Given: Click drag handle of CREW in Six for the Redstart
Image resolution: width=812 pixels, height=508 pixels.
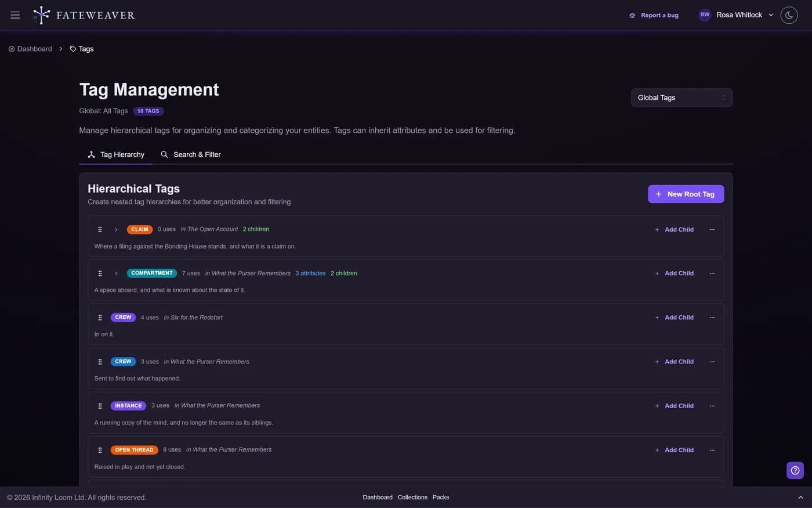Looking at the screenshot, I should tap(100, 318).
